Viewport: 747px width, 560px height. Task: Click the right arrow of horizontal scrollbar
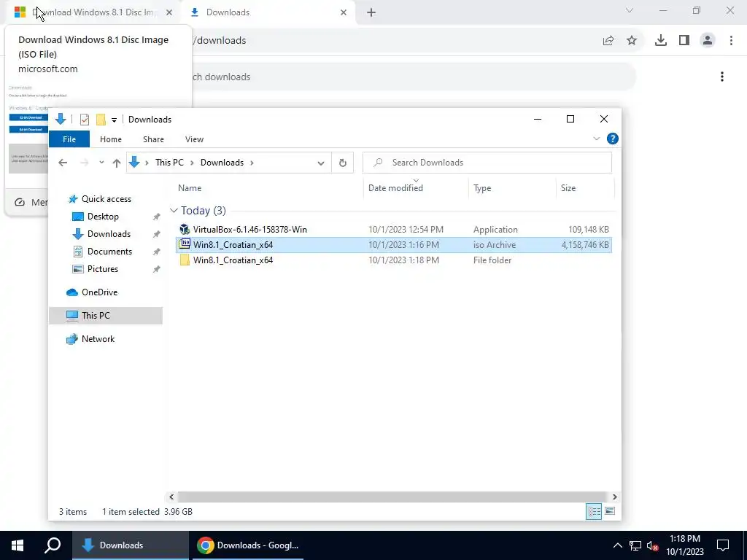(614, 497)
